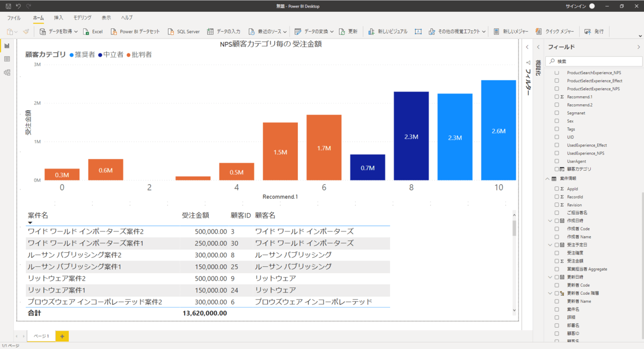644x349 pixels.
Task: Click 新しいビジュアル in the ribbon
Action: pyautogui.click(x=388, y=32)
